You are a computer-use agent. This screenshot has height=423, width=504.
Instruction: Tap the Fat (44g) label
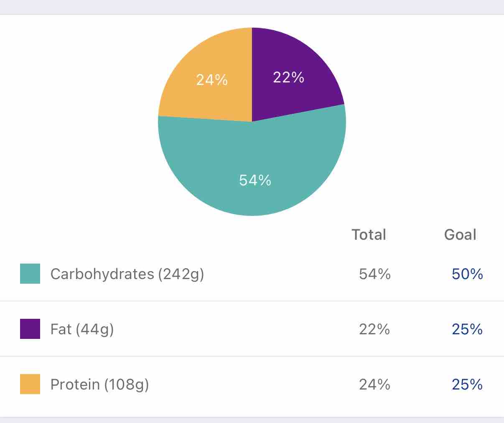tap(82, 329)
